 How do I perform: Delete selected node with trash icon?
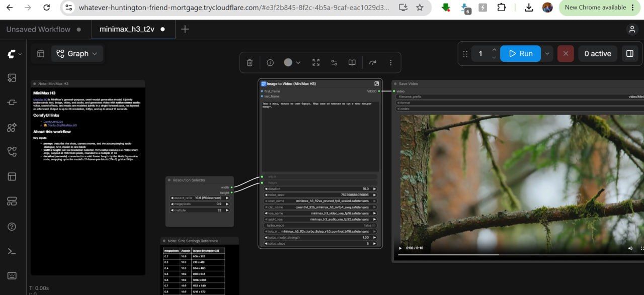[250, 63]
